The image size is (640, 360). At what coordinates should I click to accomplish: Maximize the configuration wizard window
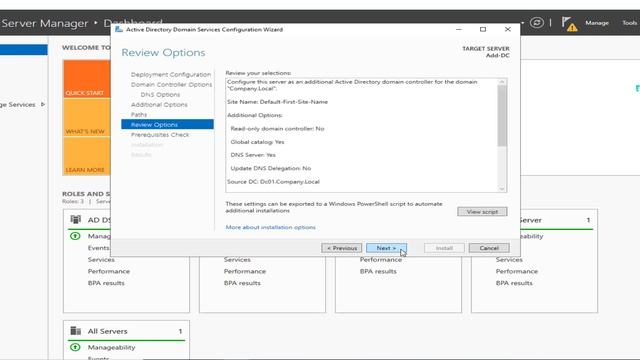point(483,29)
